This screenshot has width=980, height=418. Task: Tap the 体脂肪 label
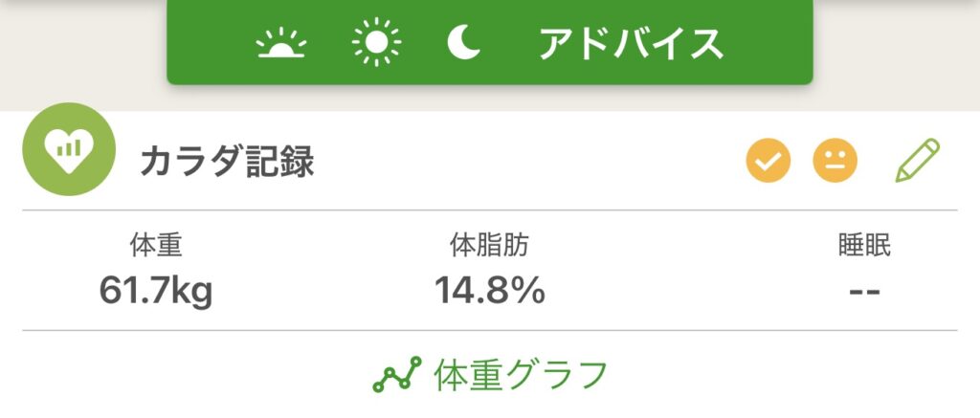coord(489,246)
